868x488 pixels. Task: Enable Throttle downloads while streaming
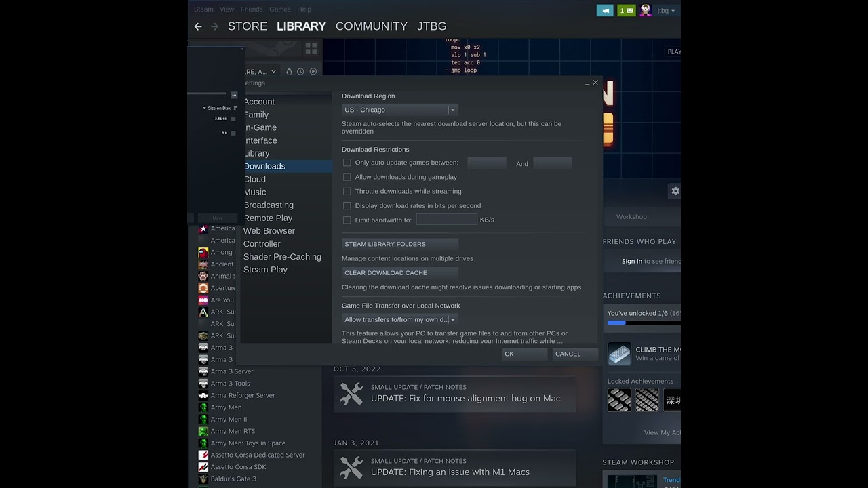pos(347,191)
